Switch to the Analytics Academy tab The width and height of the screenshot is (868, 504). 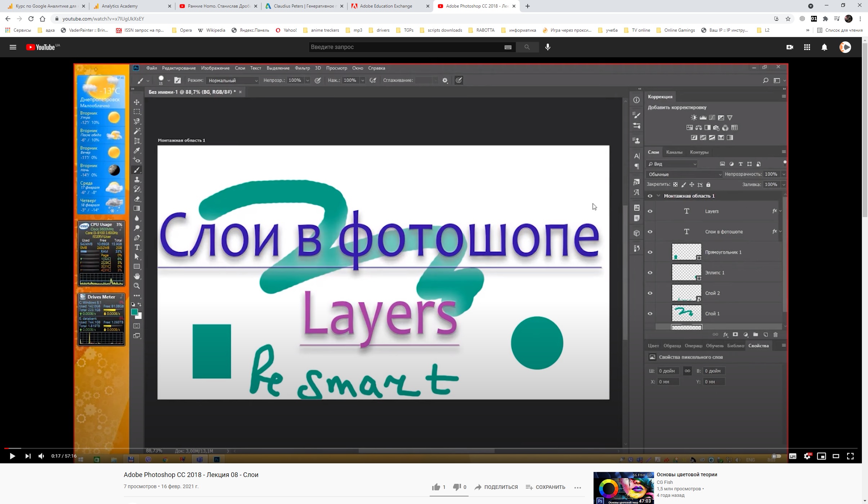click(x=120, y=6)
